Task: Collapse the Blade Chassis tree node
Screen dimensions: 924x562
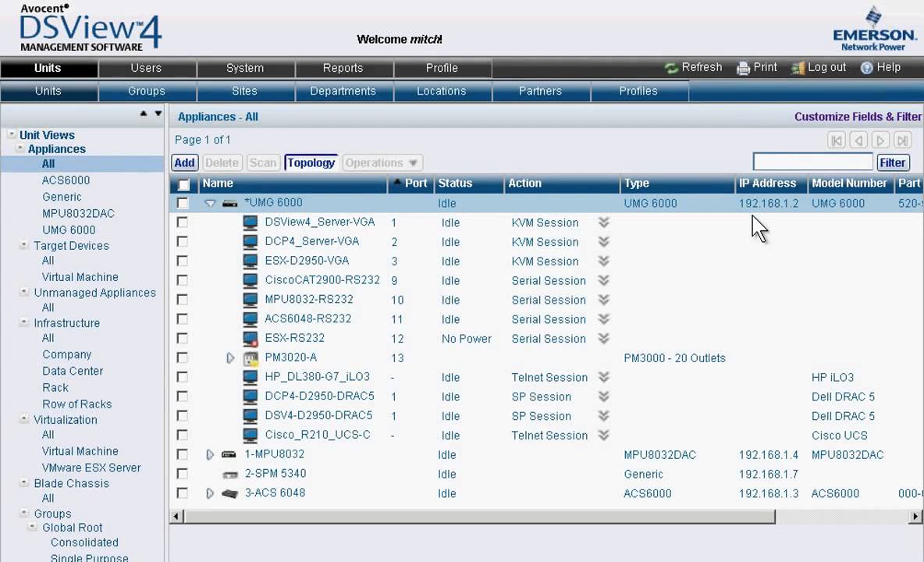Action: pyautogui.click(x=24, y=482)
